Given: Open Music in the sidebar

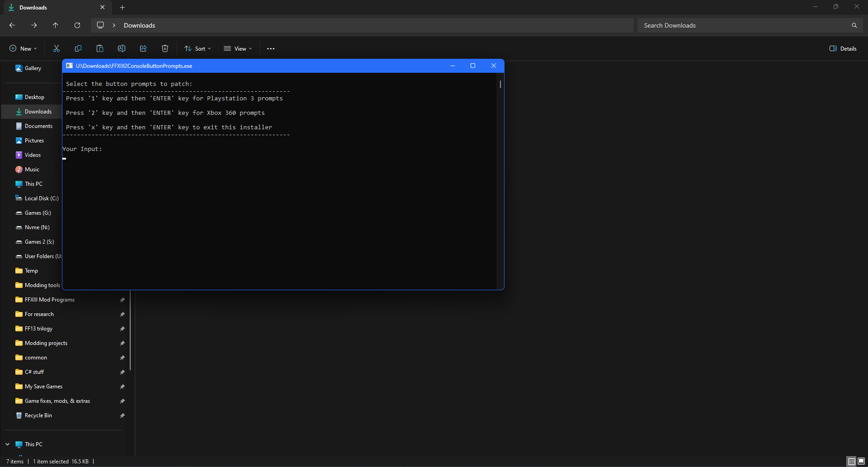Looking at the screenshot, I should (x=33, y=170).
